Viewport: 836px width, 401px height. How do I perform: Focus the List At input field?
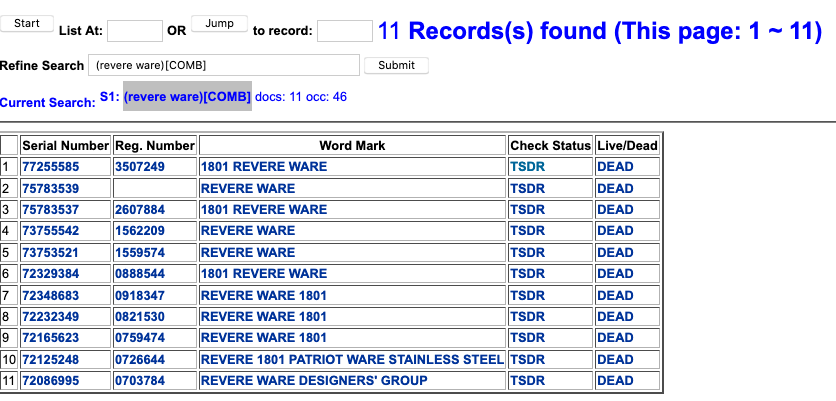tap(135, 31)
